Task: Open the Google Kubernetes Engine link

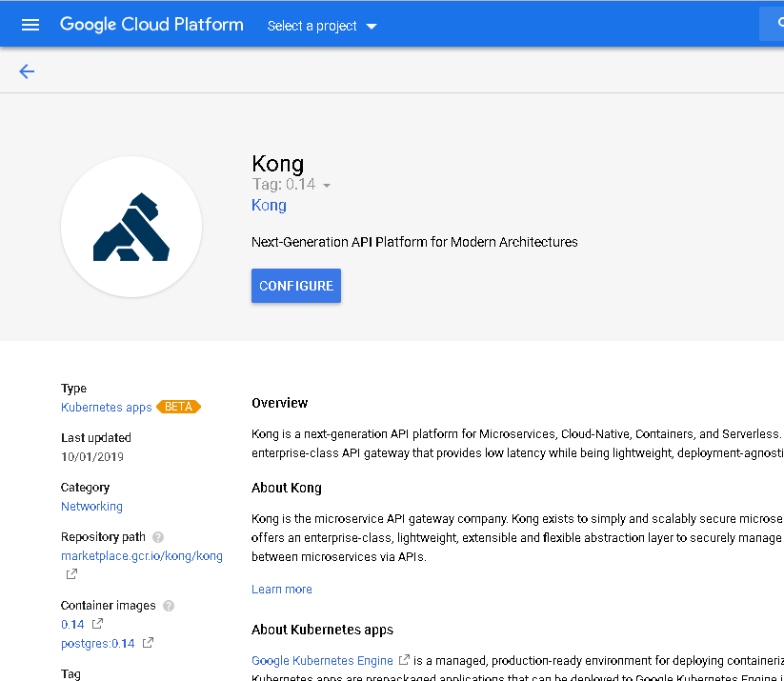Action: tap(322, 660)
